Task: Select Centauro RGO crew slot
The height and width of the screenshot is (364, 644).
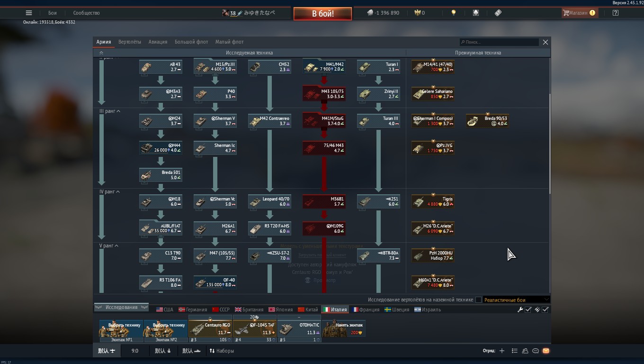Action: (x=210, y=329)
